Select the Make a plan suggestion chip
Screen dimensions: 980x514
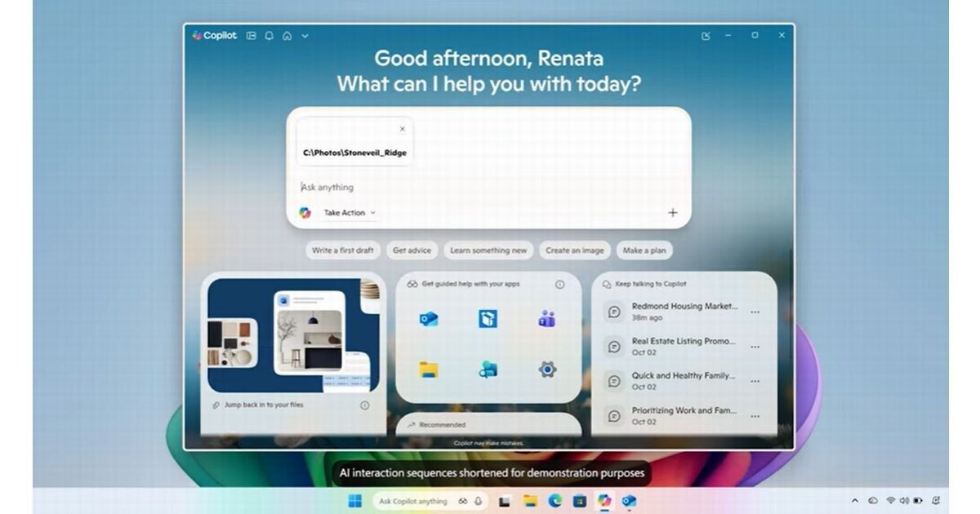coord(644,250)
